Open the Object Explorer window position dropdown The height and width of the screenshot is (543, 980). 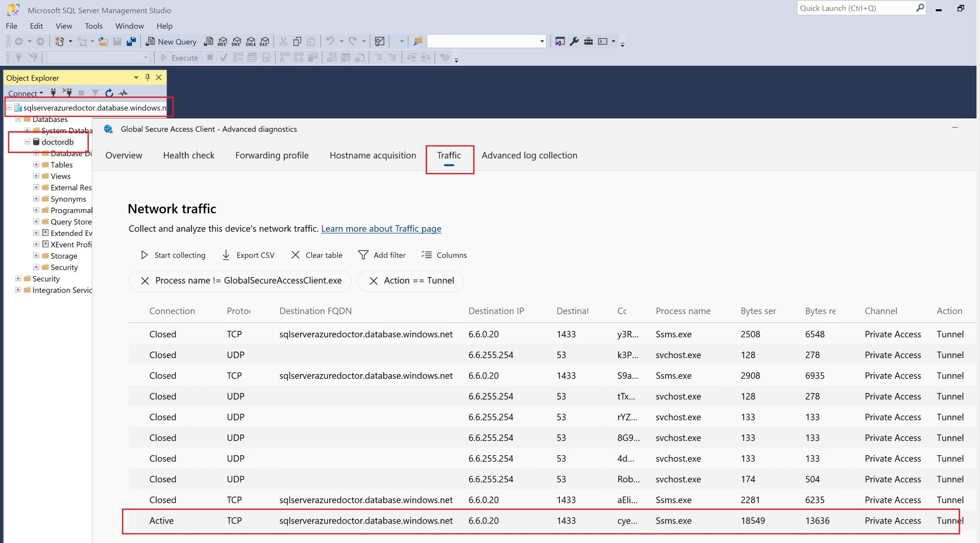[136, 78]
